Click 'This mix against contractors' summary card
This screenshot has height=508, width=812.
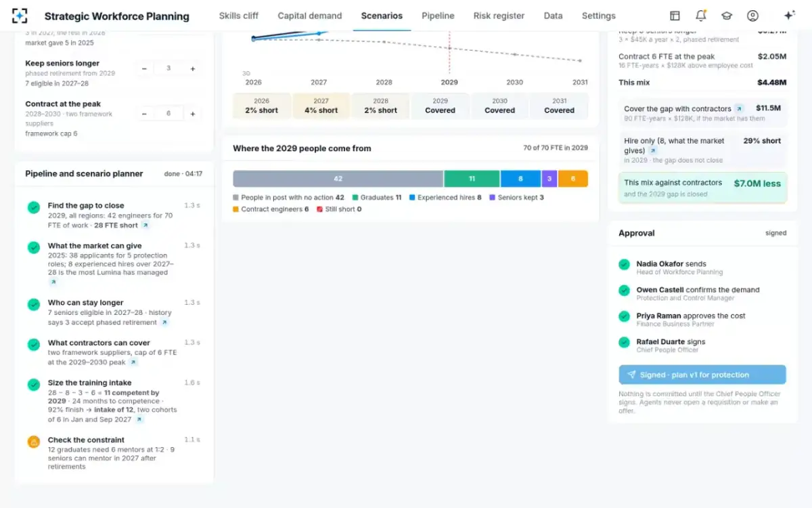click(x=702, y=188)
